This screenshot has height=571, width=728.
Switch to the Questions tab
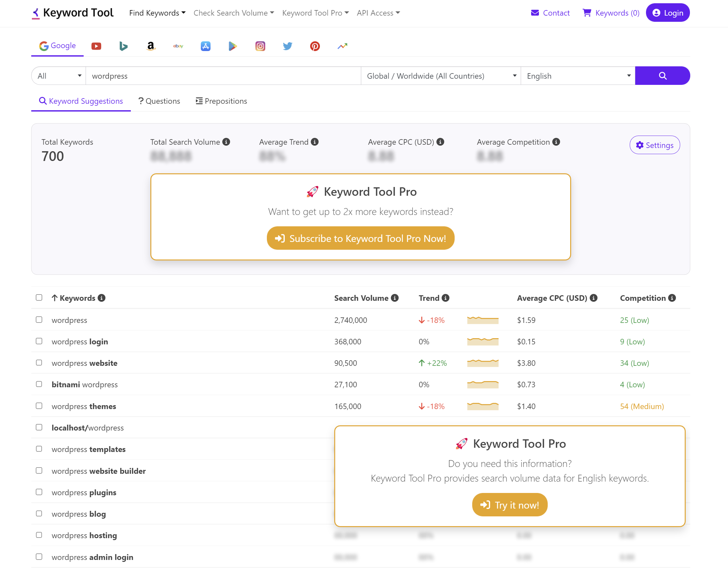[159, 101]
